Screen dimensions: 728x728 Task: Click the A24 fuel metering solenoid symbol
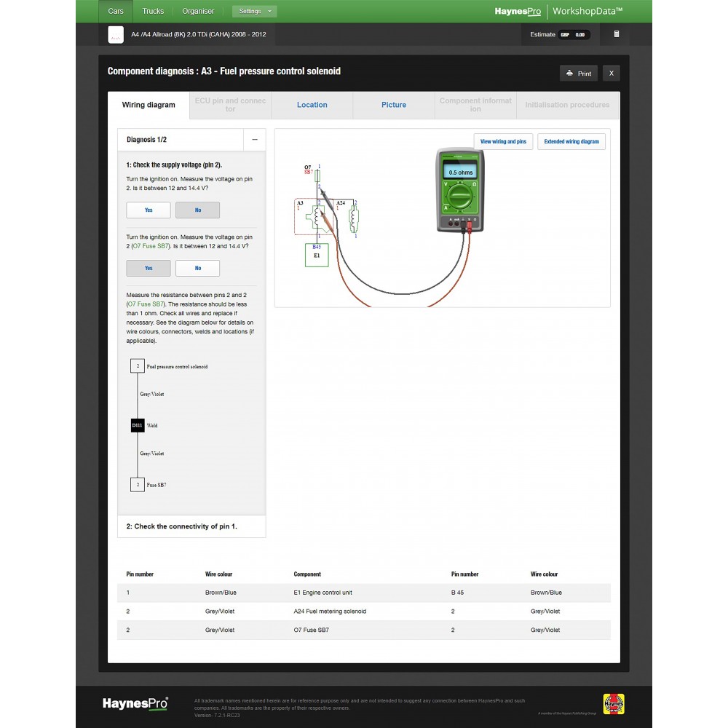(x=354, y=218)
